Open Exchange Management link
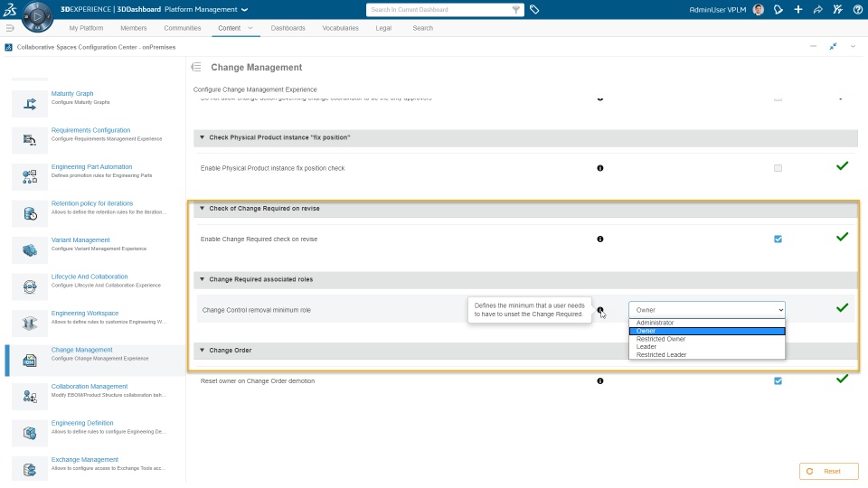Image resolution: width=868 pixels, height=488 pixels. 85,459
